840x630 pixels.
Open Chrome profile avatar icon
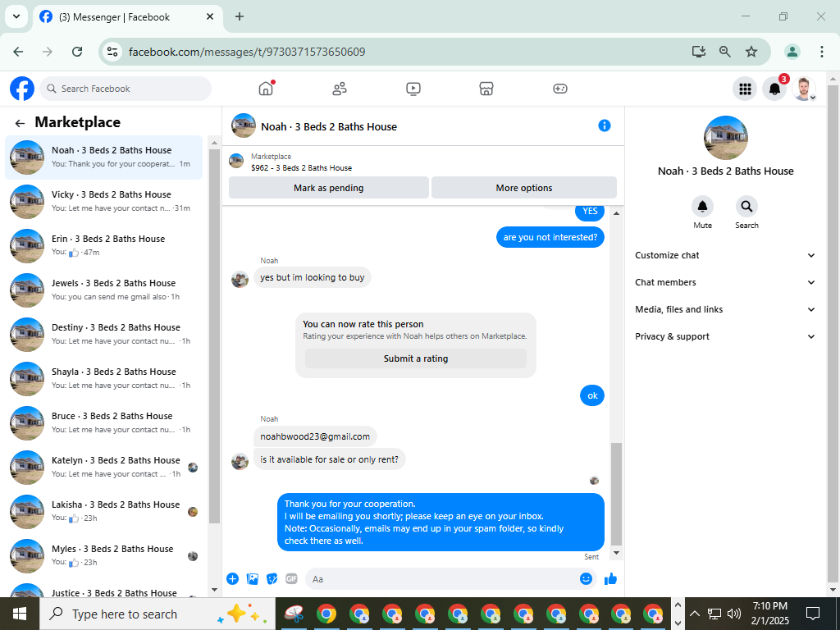[x=792, y=52]
